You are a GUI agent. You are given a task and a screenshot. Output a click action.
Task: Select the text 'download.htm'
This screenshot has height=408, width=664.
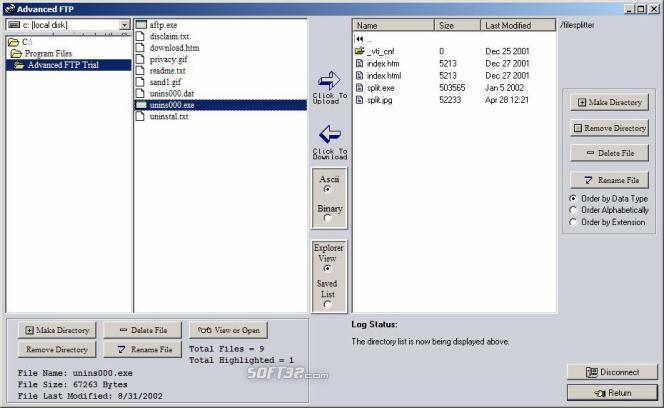coord(174,48)
